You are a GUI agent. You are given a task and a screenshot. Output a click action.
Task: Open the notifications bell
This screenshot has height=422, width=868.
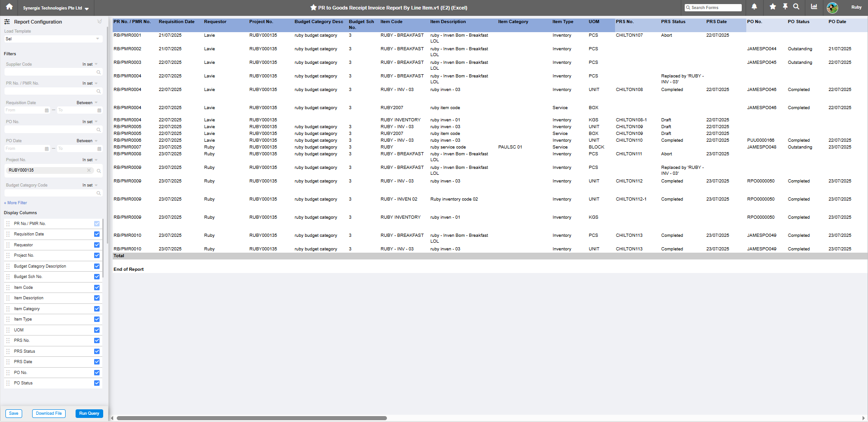[754, 7]
